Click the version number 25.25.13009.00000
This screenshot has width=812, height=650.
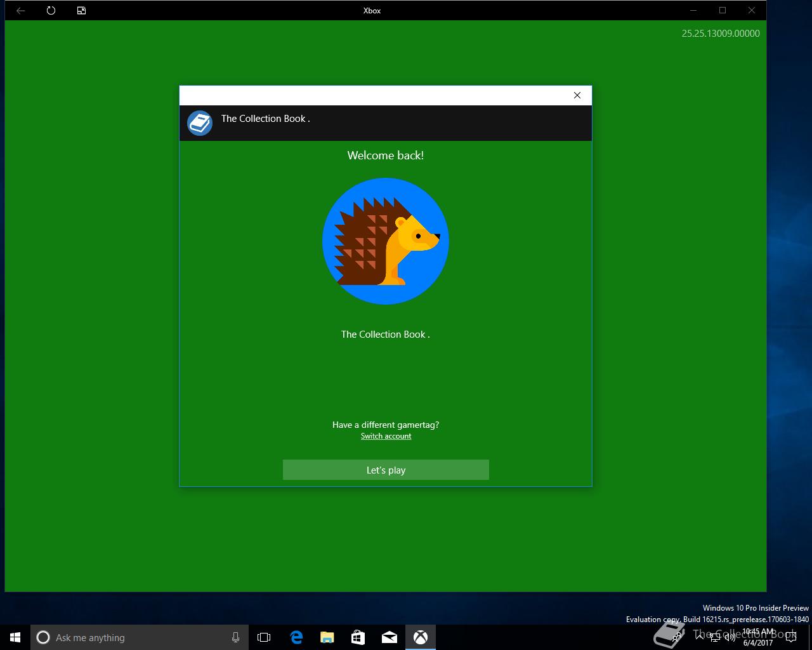click(721, 34)
